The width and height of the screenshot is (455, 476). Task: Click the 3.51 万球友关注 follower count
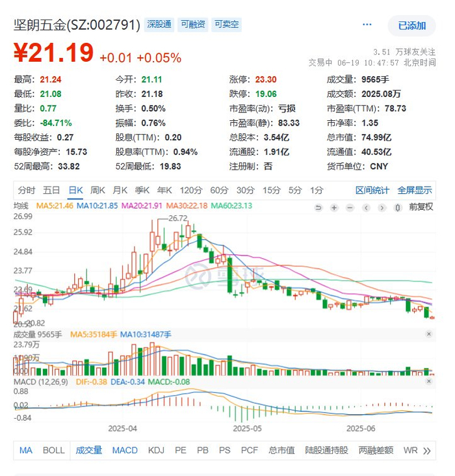pos(404,52)
